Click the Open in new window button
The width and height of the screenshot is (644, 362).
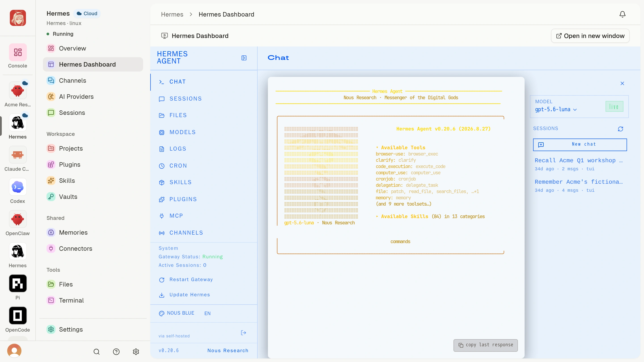[x=590, y=36]
